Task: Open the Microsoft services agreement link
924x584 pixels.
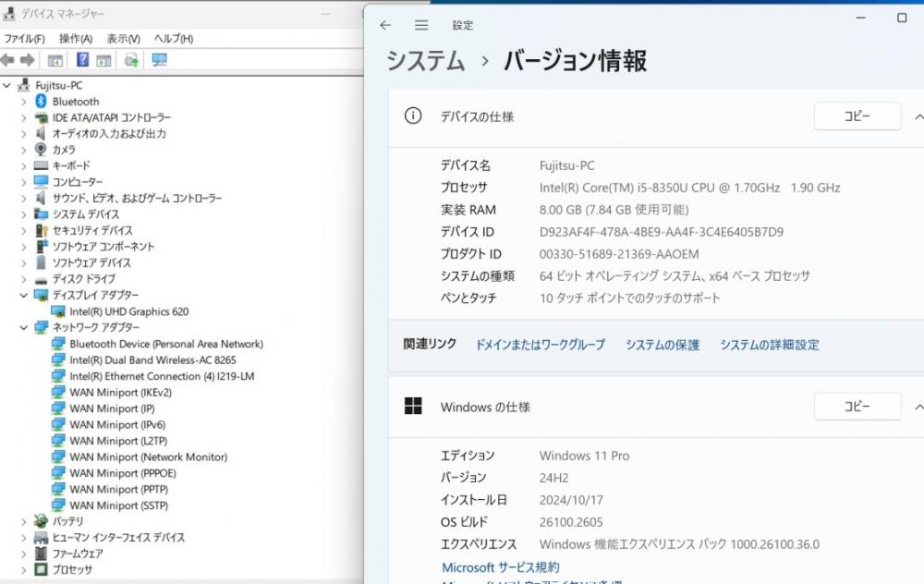Action: (x=500, y=567)
